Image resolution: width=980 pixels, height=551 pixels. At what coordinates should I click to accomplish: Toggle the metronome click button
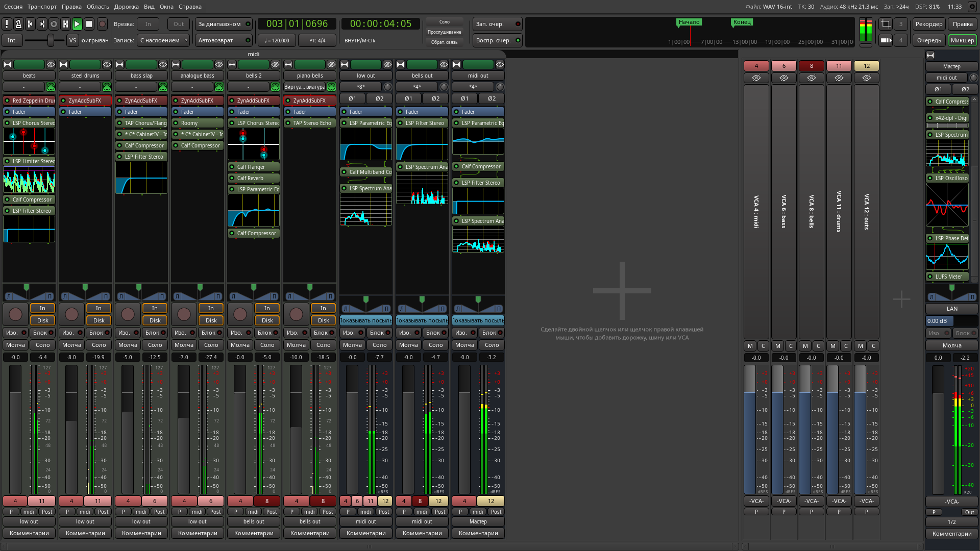pyautogui.click(x=18, y=24)
